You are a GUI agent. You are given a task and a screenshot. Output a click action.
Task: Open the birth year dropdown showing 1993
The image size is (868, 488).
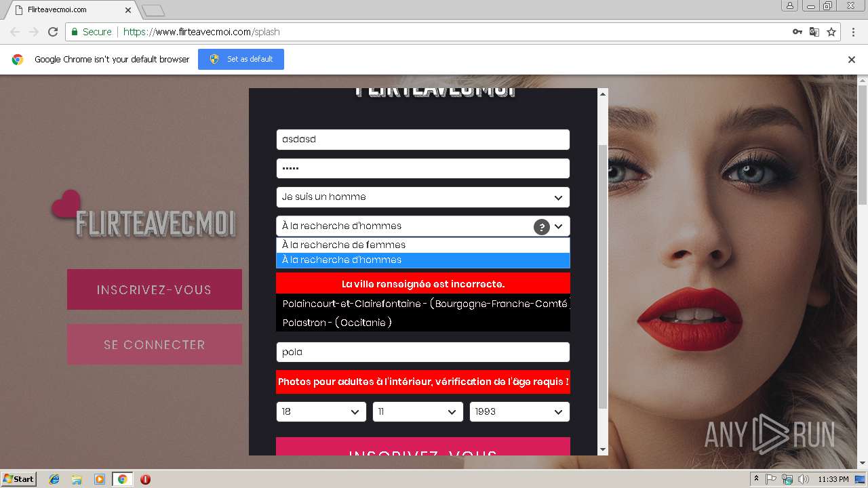(519, 411)
